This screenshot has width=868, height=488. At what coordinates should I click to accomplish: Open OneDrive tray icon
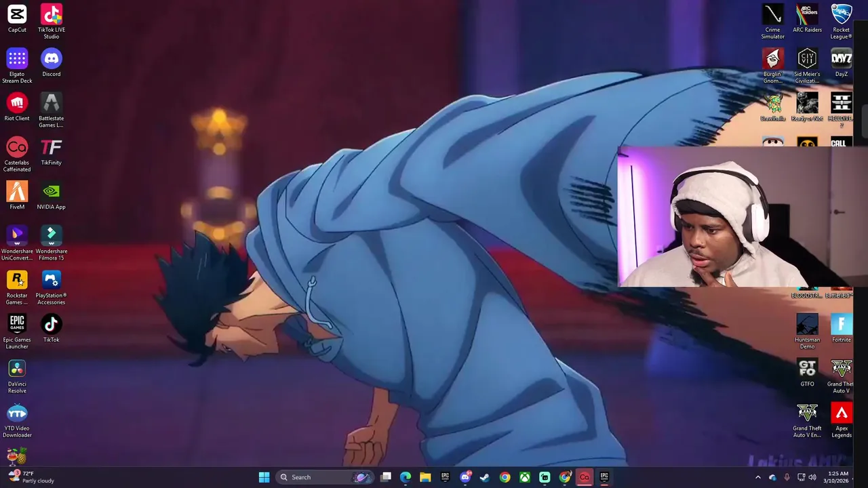[772, 477]
